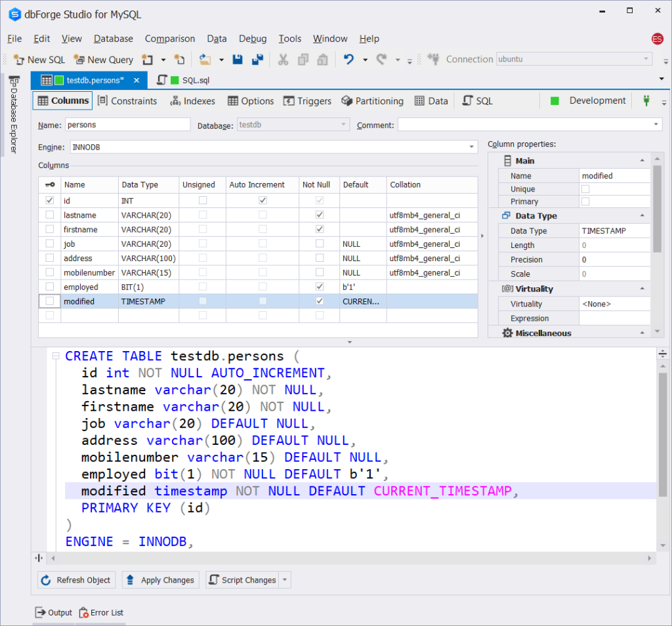Open the Output panel
This screenshot has width=672, height=626.
[54, 612]
